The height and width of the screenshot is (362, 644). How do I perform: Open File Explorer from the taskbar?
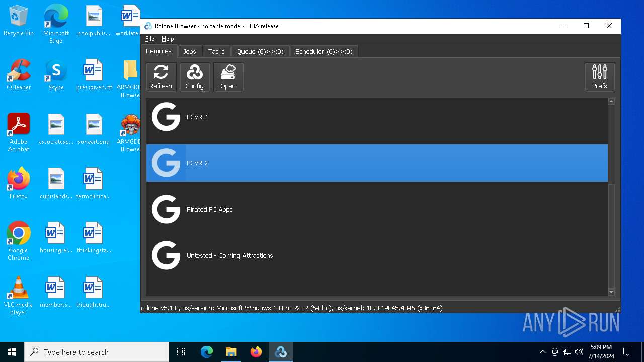click(x=231, y=352)
